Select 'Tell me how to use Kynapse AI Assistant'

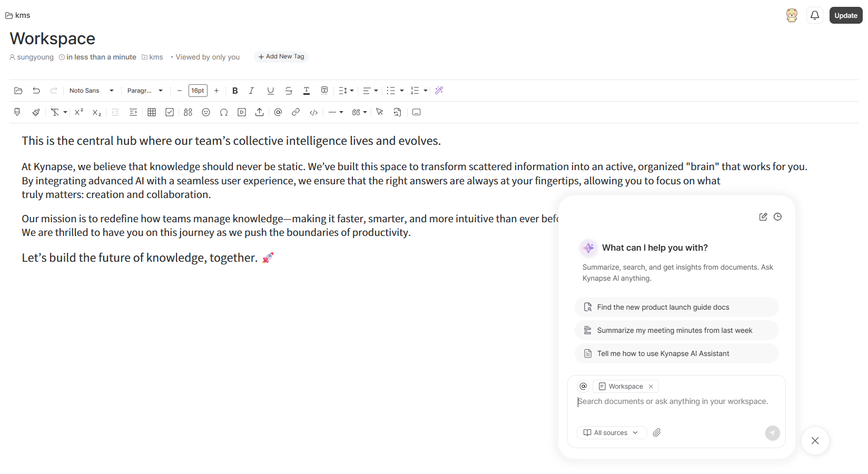pos(677,353)
